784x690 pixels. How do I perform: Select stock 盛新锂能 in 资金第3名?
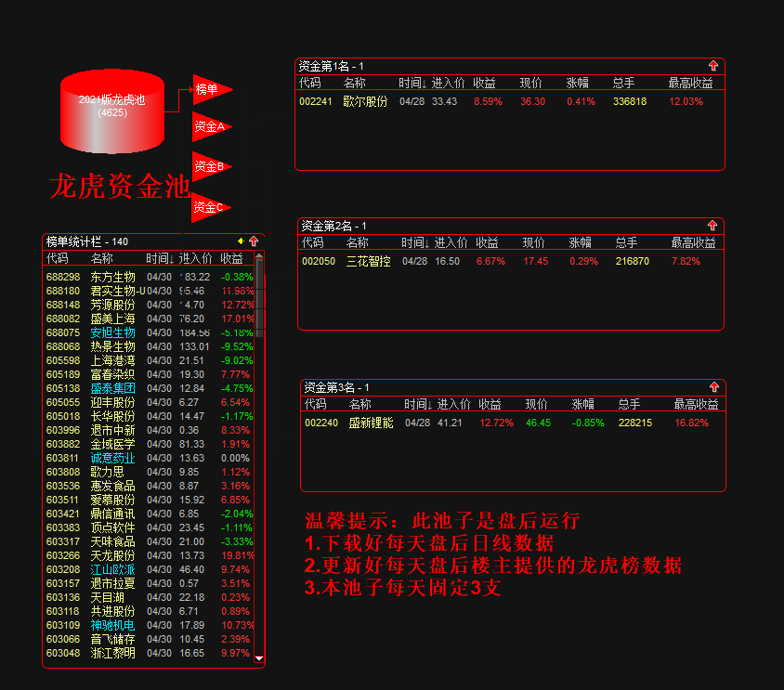click(x=371, y=423)
